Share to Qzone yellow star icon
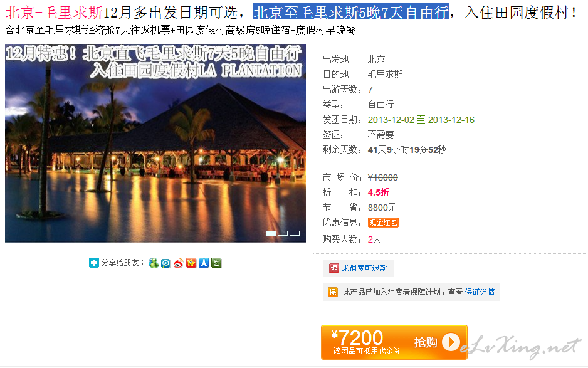The width and height of the screenshot is (588, 368). click(191, 263)
